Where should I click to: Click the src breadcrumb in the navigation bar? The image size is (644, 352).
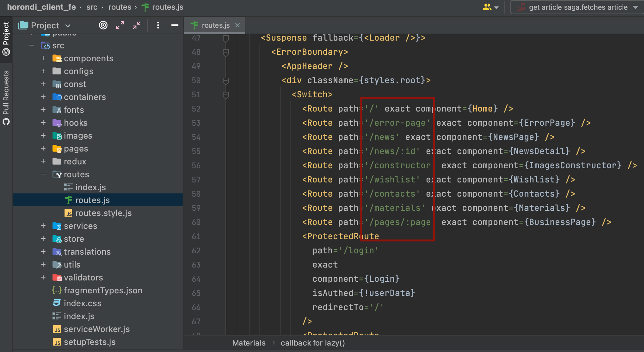[92, 7]
